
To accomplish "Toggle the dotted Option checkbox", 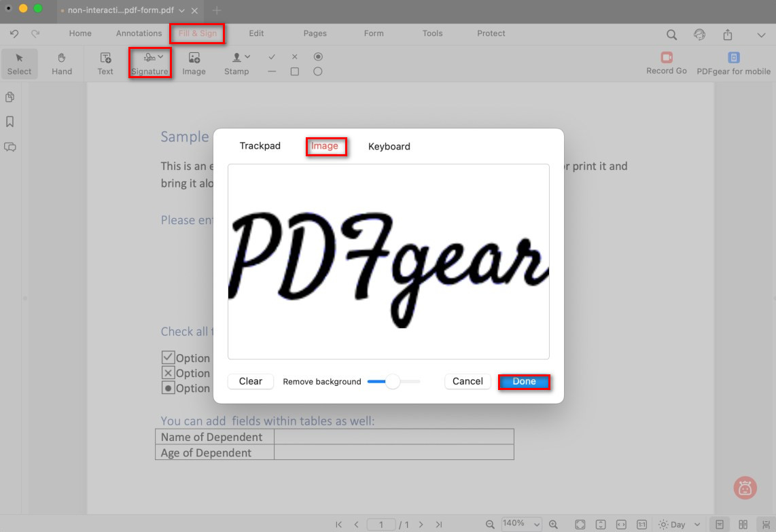I will click(168, 388).
